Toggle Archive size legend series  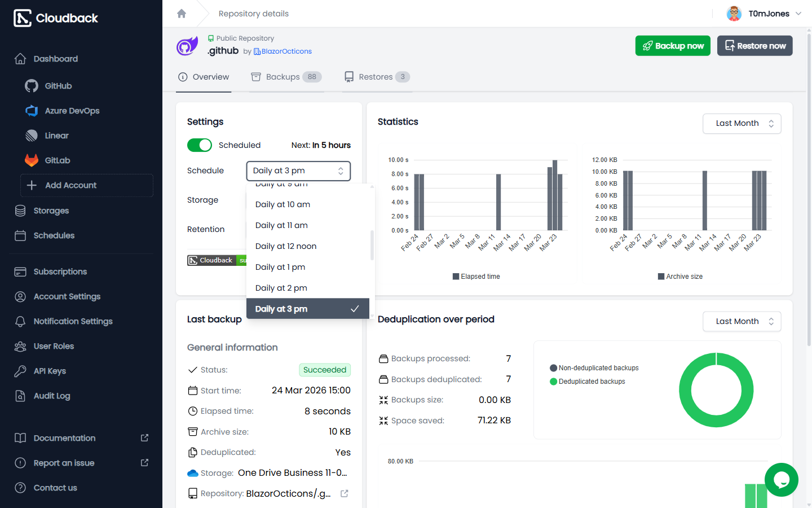tap(680, 277)
